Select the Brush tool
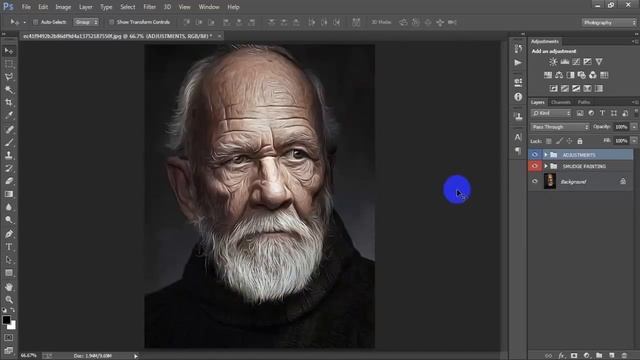Screen dimensions: 640x360 pos(9,142)
